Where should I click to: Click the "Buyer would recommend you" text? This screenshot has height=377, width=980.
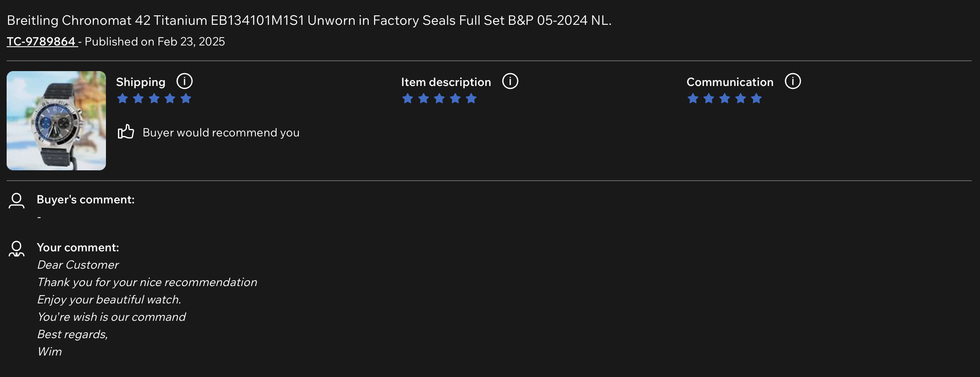pos(221,133)
